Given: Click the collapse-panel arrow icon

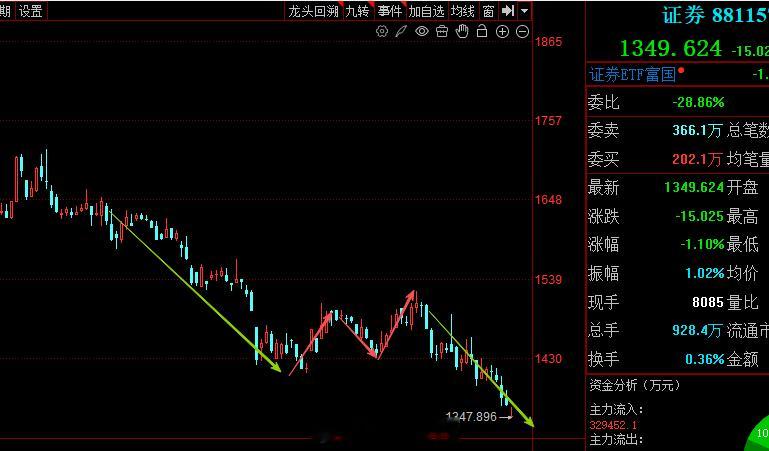Looking at the screenshot, I should tap(508, 10).
